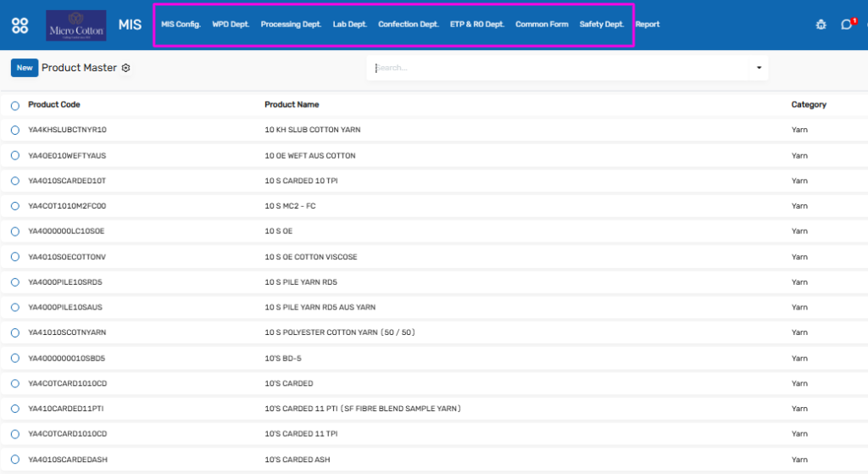This screenshot has width=868, height=474.
Task: Open the ETP & RO Dept. menu
Action: point(477,25)
